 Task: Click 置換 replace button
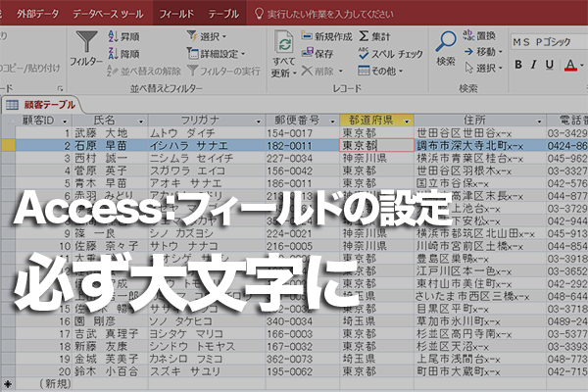(x=479, y=35)
